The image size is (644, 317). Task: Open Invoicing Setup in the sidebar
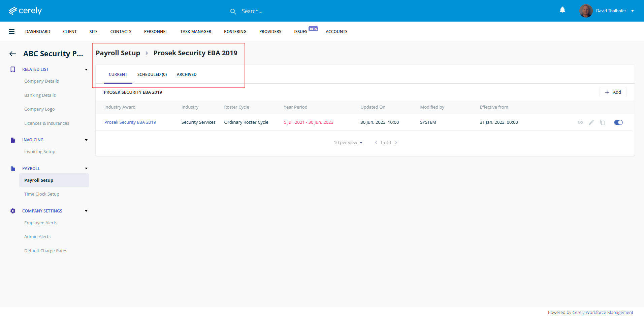(40, 152)
